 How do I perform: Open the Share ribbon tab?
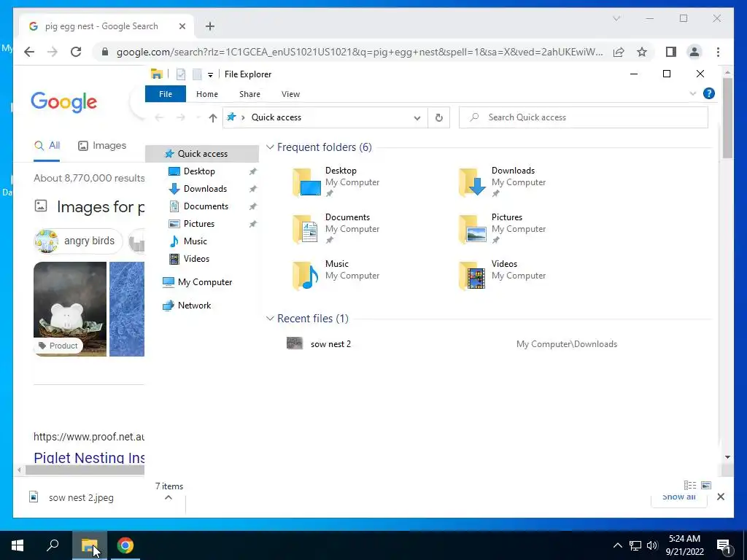pyautogui.click(x=249, y=94)
